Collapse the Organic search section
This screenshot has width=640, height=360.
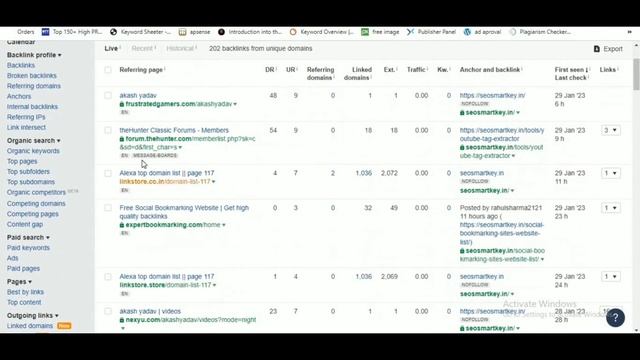pyautogui.click(x=33, y=140)
